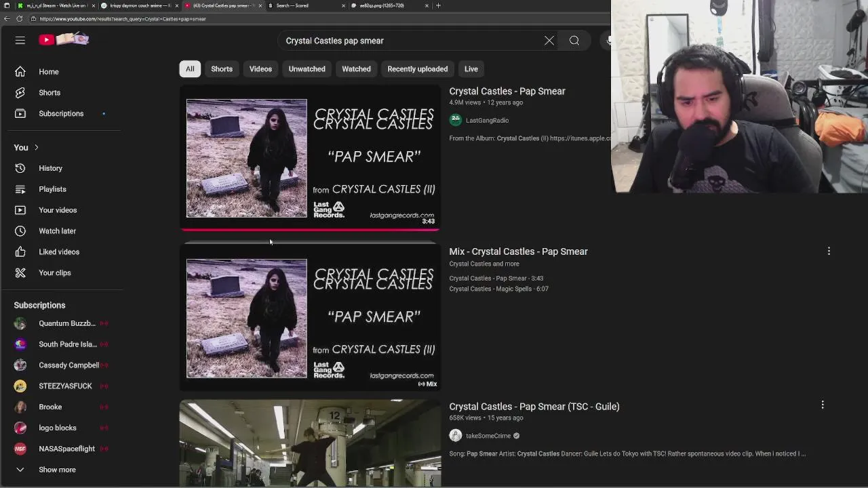Clear the search box with the X icon
This screenshot has height=488, width=868.
[549, 41]
